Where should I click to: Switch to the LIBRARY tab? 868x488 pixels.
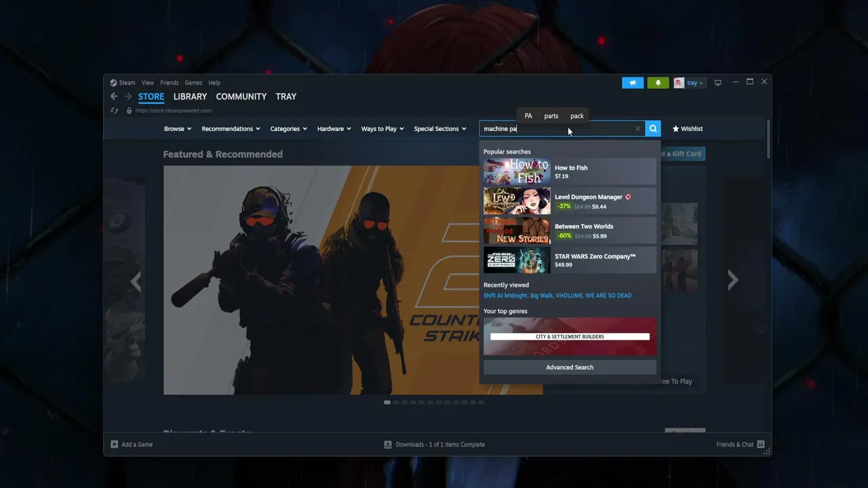tap(190, 97)
